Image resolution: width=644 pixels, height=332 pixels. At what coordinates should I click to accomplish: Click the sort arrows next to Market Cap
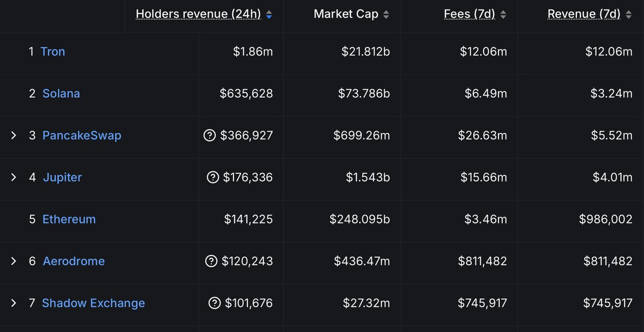[386, 15]
